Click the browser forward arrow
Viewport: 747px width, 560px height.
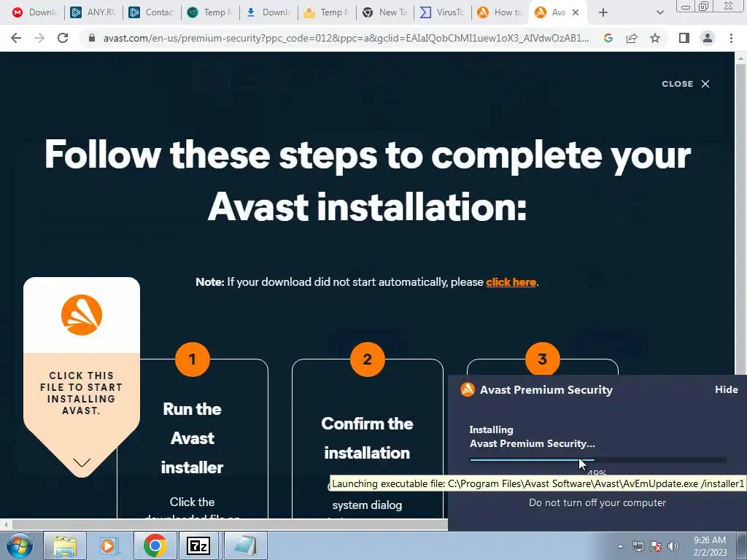(x=39, y=38)
